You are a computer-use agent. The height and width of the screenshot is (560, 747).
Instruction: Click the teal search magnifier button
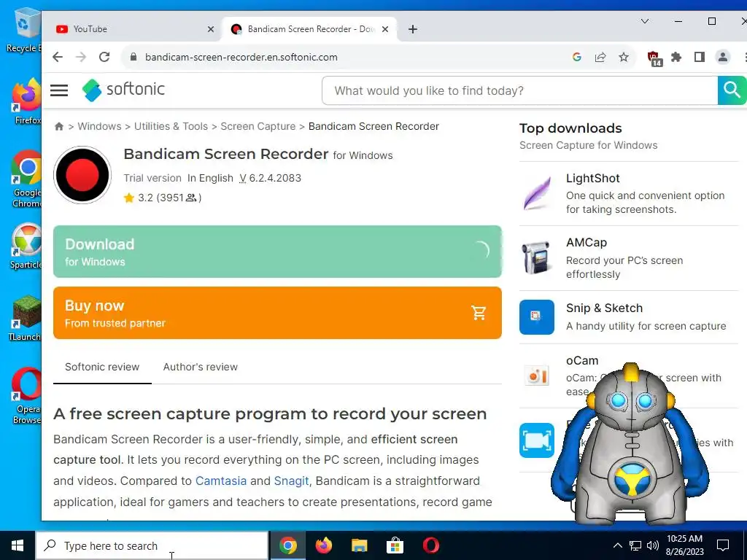tap(732, 90)
